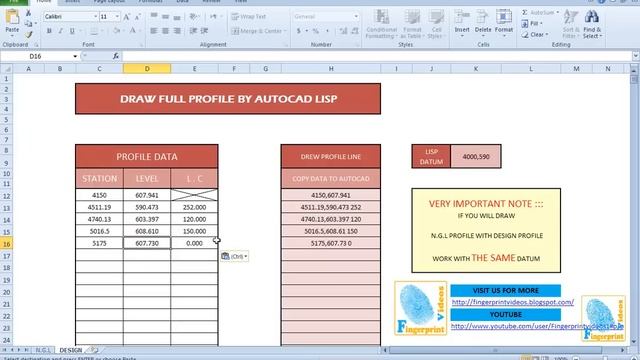Open the Sort & Filter menu
Image resolution: width=640 pixels, height=360 pixels.
tap(571, 24)
